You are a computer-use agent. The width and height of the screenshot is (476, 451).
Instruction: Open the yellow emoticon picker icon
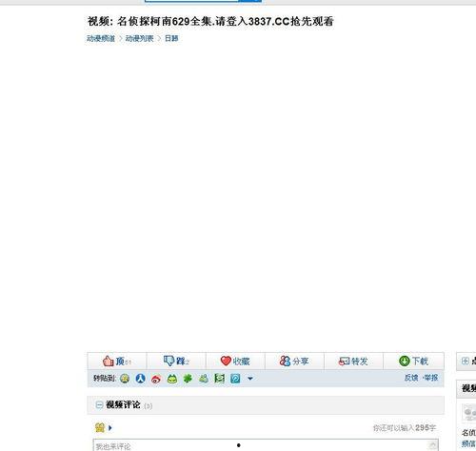100,427
